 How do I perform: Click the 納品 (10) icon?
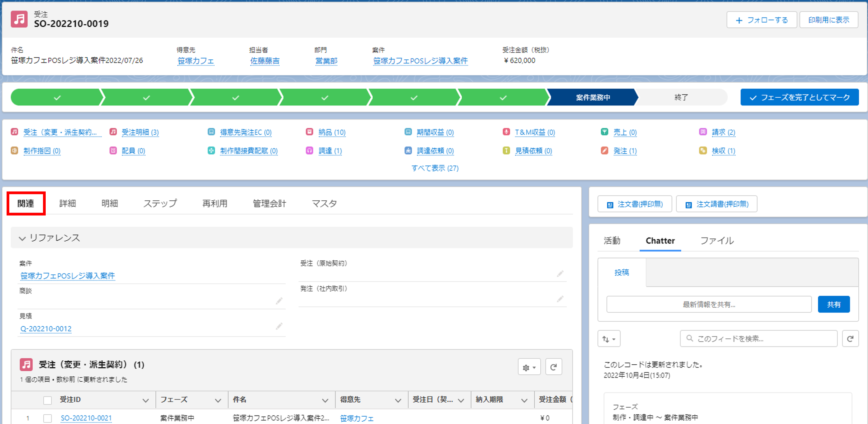(309, 132)
